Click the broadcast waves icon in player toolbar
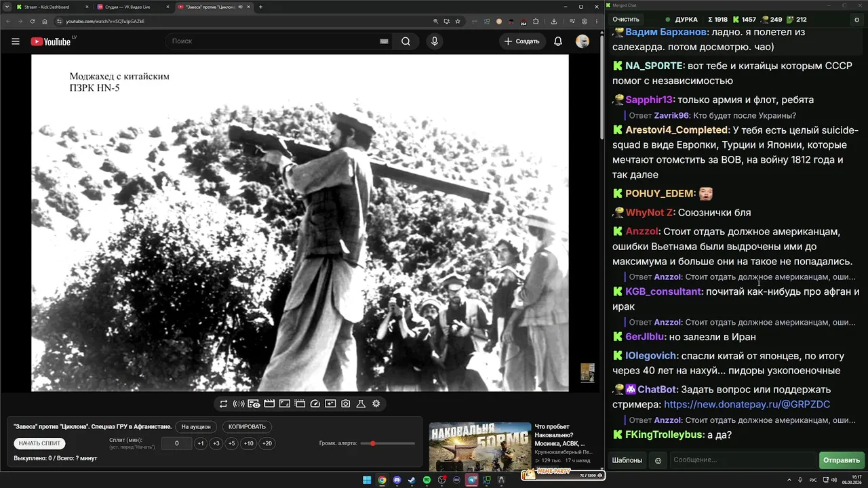868x488 pixels. (x=239, y=404)
